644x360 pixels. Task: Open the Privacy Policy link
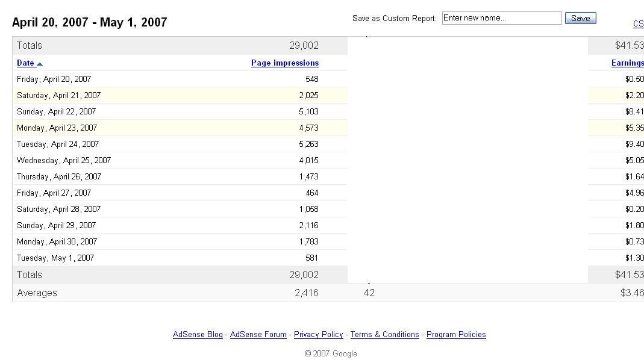point(318,334)
